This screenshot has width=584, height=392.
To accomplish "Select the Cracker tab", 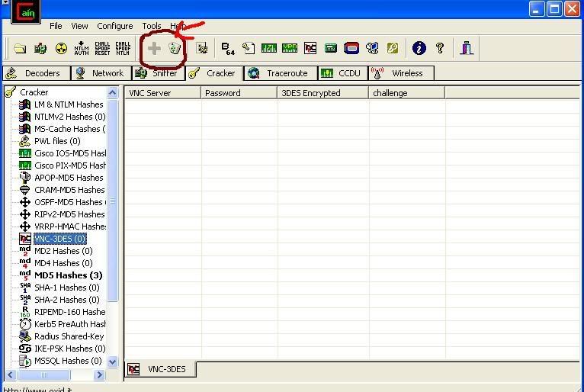I will click(x=214, y=73).
